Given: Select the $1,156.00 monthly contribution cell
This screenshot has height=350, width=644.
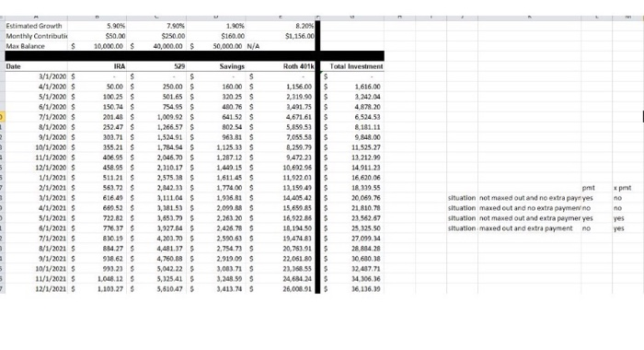Looking at the screenshot, I should click(x=281, y=36).
